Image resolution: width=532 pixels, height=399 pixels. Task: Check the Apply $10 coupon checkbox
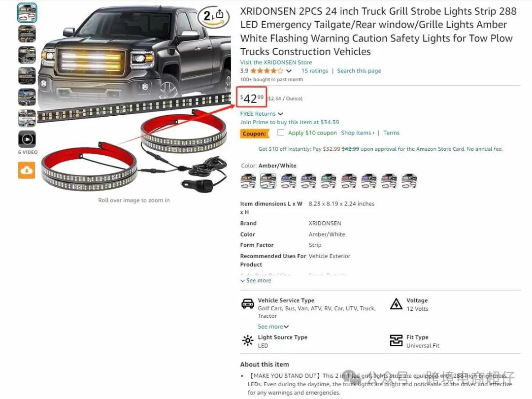pos(281,133)
